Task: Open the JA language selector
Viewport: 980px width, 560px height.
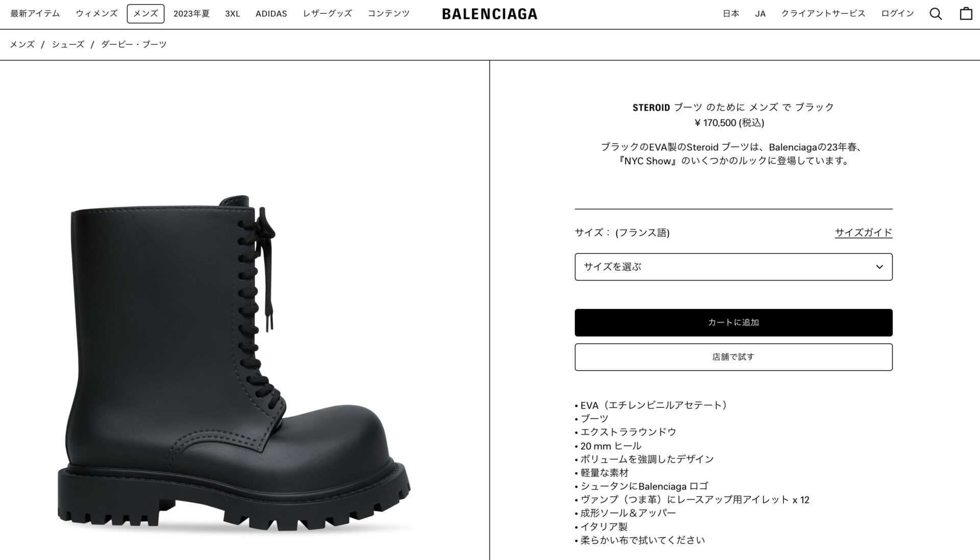Action: pos(760,14)
